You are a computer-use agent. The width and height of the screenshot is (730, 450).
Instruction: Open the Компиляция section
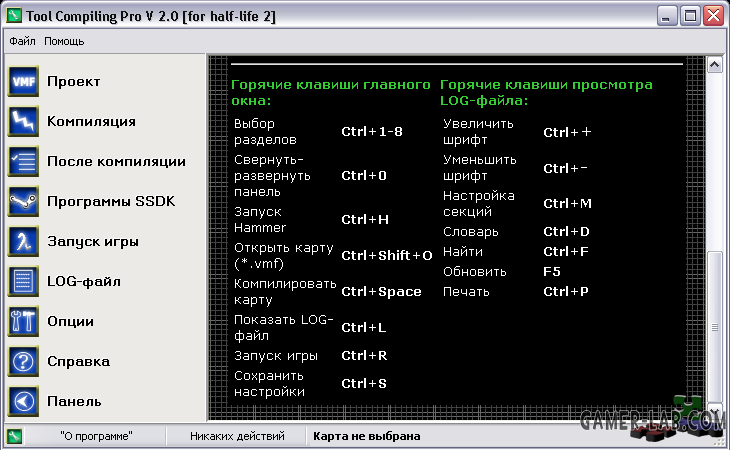click(x=91, y=121)
